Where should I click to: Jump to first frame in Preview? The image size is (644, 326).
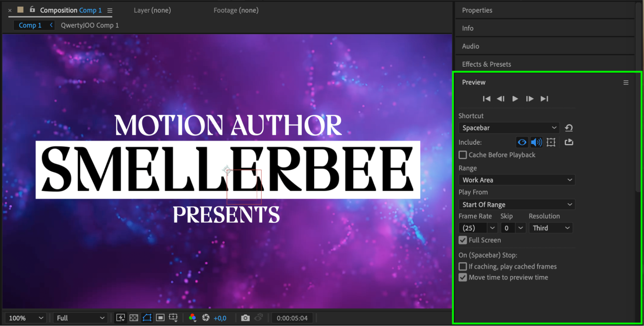(x=486, y=99)
